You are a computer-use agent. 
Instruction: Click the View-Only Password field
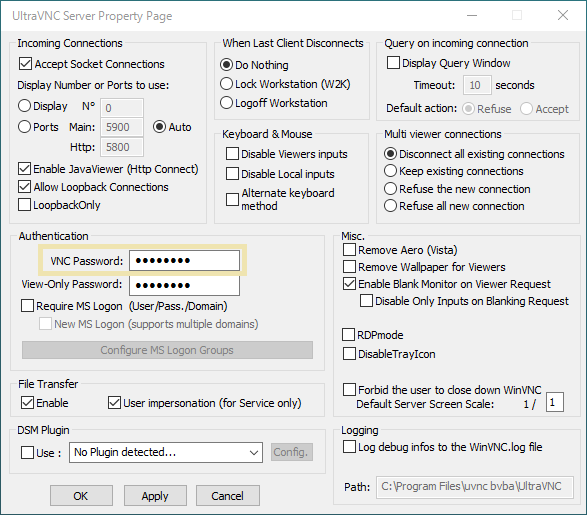pos(185,286)
